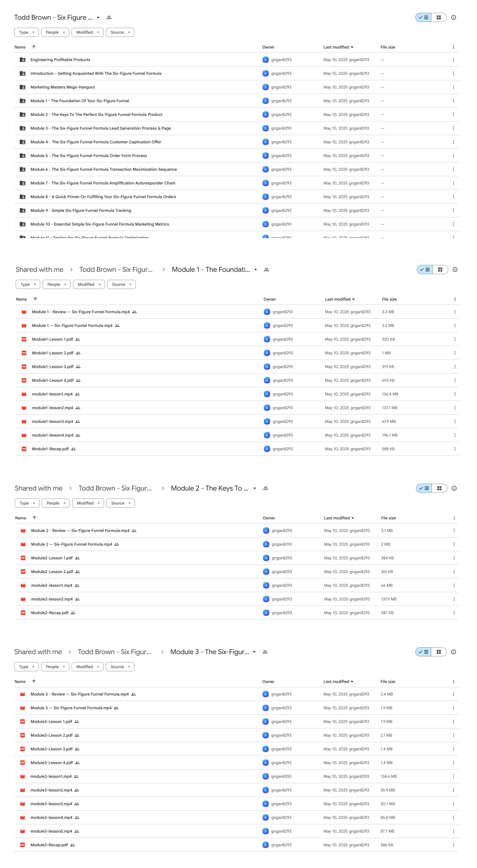
Task: Show info for Module 1 folder
Action: pos(455,270)
